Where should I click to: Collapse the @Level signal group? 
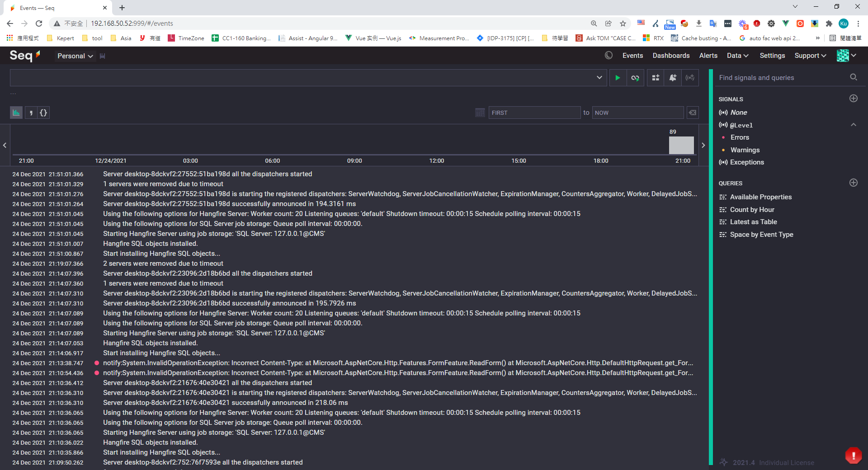(853, 125)
